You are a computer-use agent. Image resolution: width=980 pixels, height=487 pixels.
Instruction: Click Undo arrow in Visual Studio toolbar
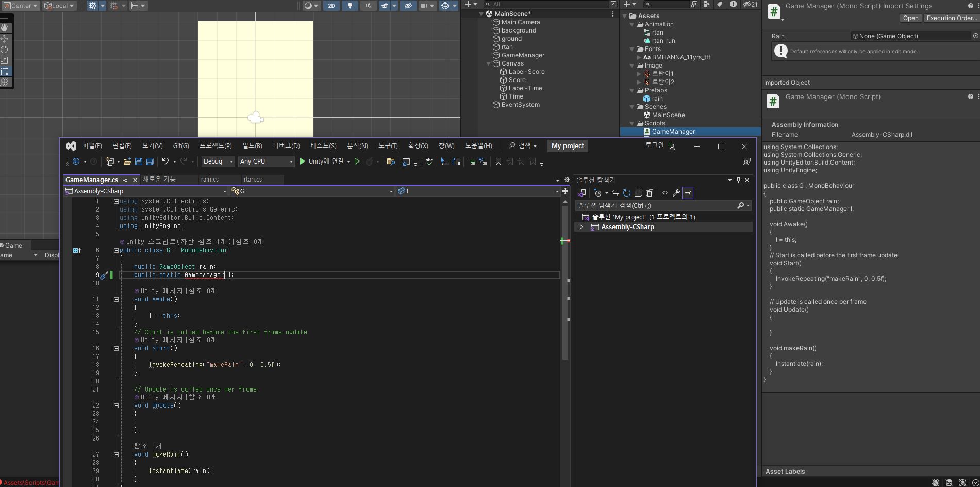[x=165, y=161]
